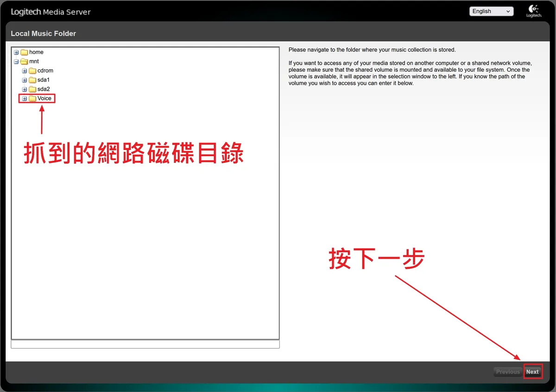
Task: Click the sda1 folder icon
Action: pos(32,80)
